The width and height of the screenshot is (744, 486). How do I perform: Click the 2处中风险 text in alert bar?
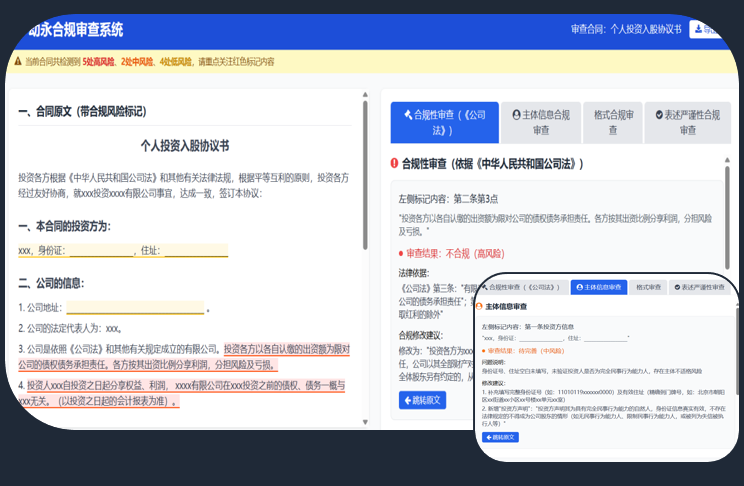pos(137,62)
